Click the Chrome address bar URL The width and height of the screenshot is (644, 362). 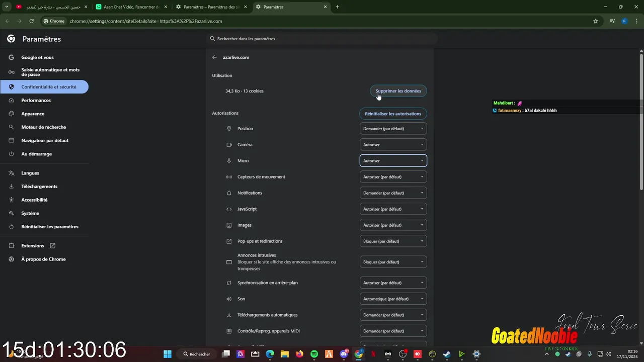(x=146, y=21)
